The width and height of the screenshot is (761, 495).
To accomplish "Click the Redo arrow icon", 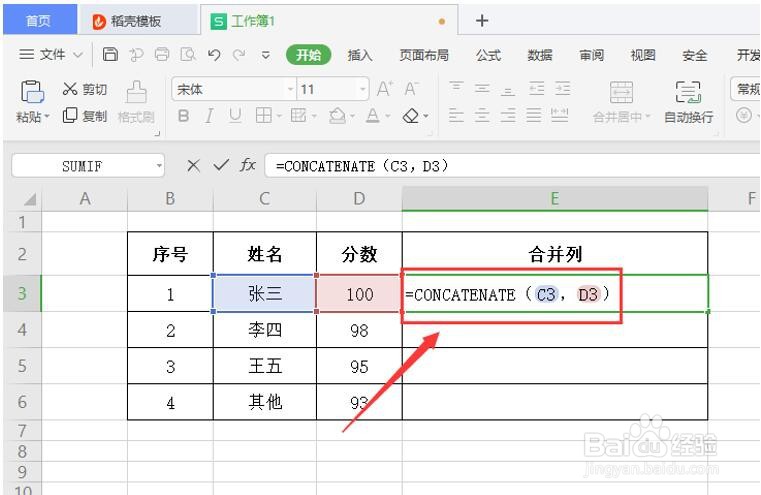I will (239, 55).
